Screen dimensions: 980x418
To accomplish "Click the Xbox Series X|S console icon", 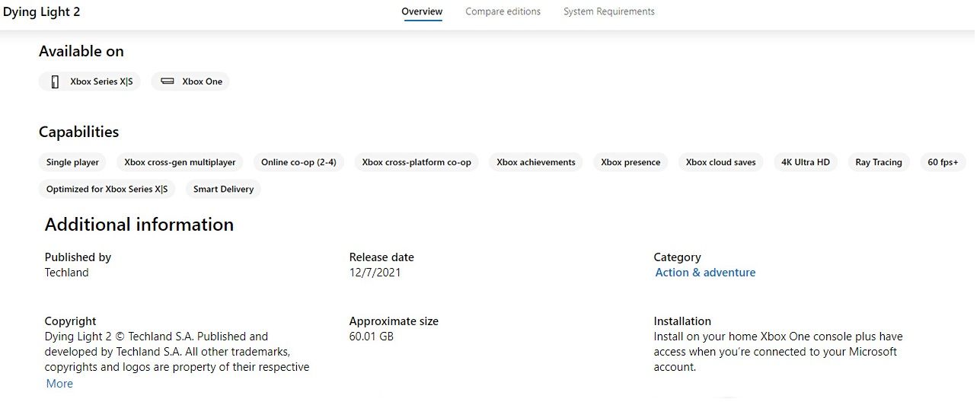I will [55, 81].
